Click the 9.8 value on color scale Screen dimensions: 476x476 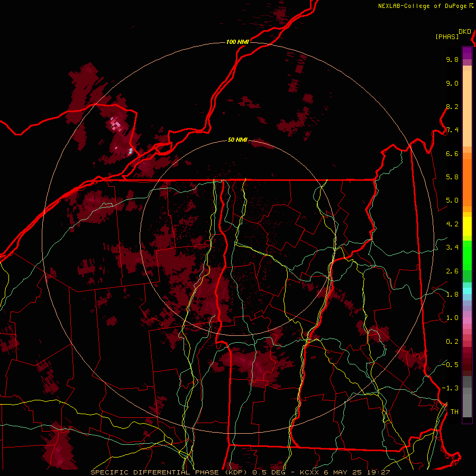(x=452, y=59)
